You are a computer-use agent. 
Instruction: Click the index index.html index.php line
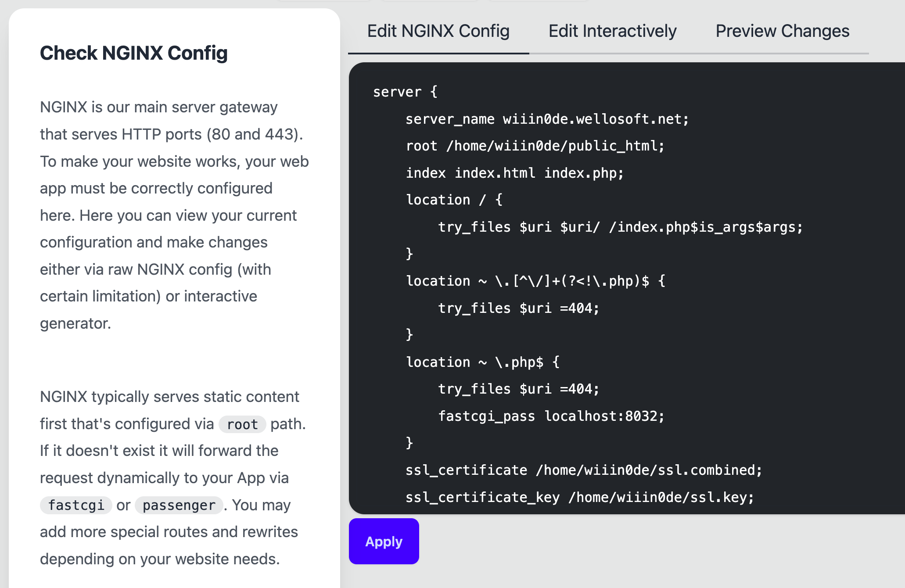click(x=514, y=173)
